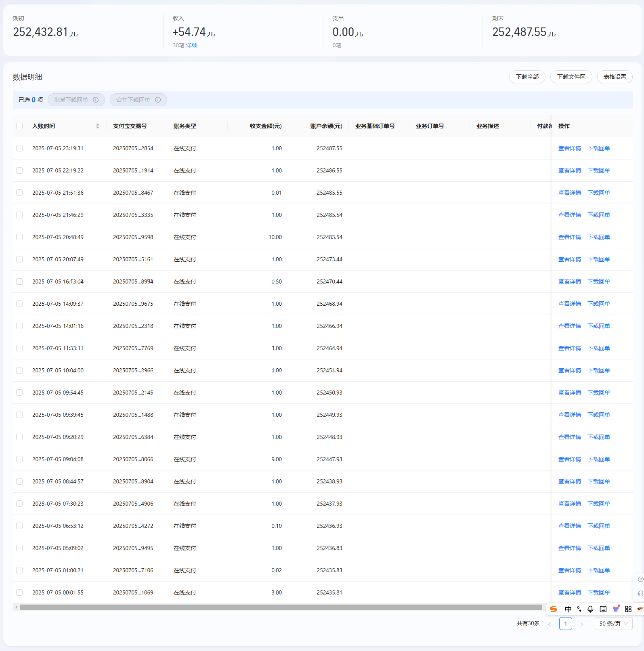644x651 pixels.
Task: View details for transaction 20250705...7769
Action: [570, 348]
